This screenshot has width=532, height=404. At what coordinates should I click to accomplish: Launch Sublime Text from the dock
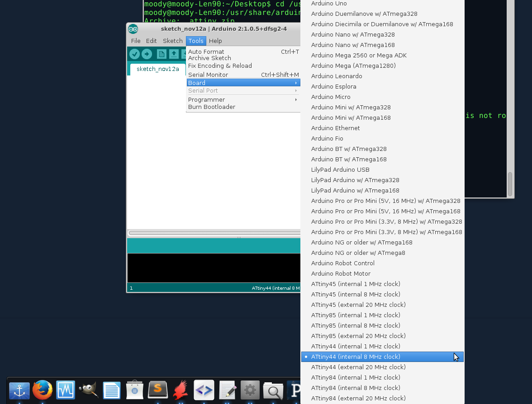[158, 390]
